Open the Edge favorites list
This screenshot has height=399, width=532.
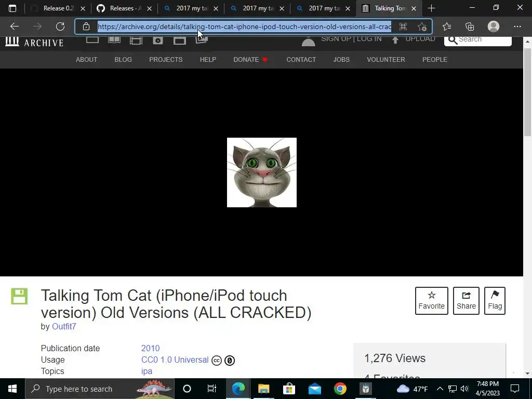point(447,26)
